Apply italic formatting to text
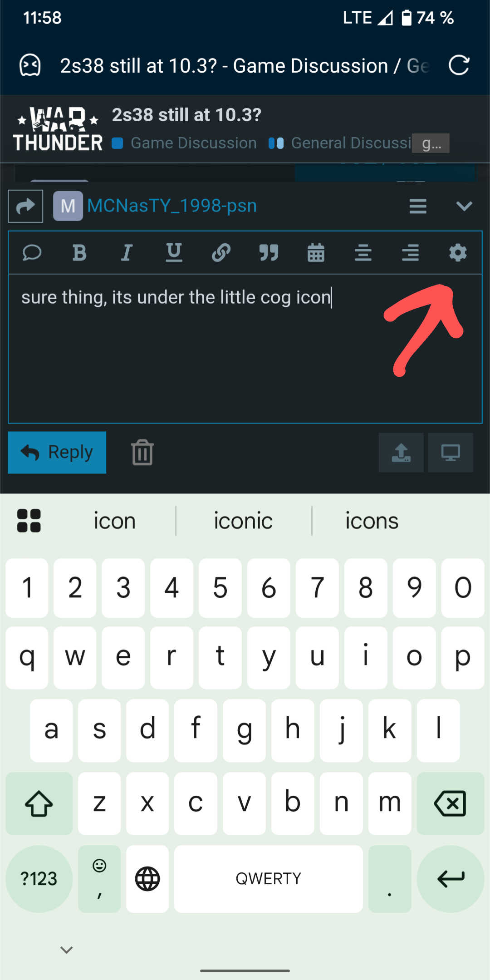 [x=127, y=252]
